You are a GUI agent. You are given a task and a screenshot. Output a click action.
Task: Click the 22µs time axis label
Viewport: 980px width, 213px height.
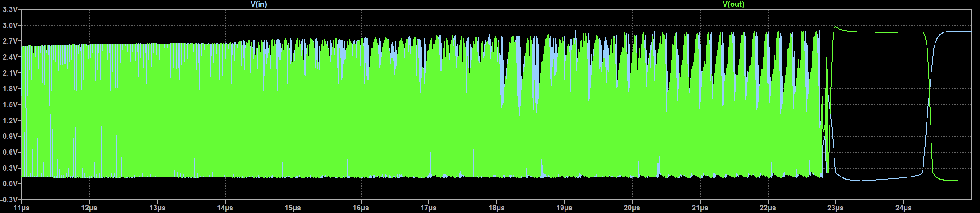(x=768, y=208)
